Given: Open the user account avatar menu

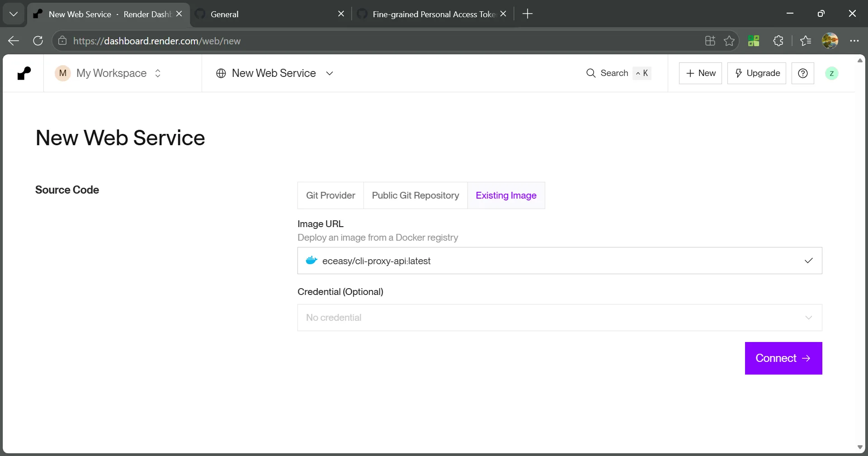Looking at the screenshot, I should 831,73.
